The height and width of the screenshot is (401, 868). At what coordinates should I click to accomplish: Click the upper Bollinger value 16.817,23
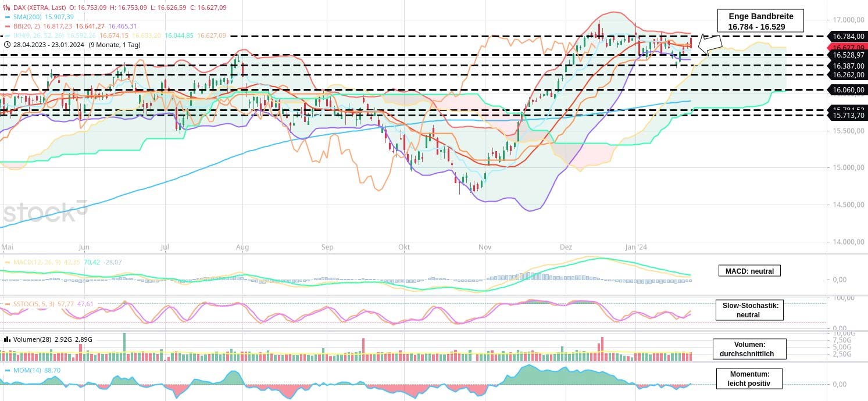(x=58, y=26)
